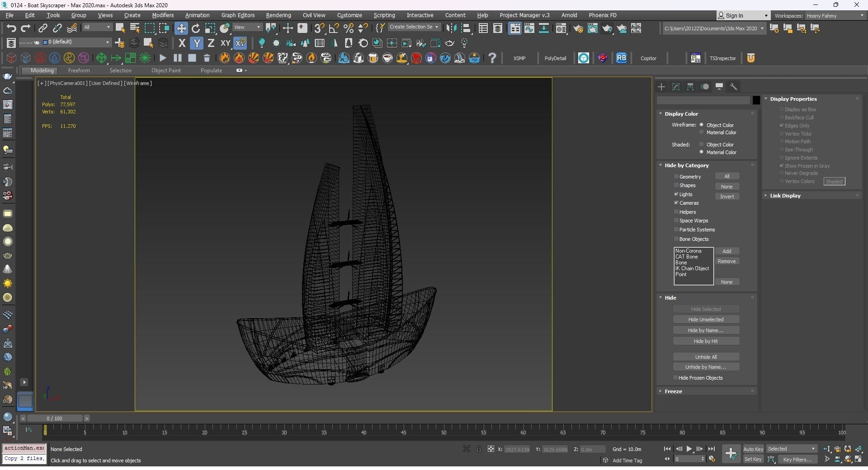Screen dimensions: 868x470
Task: Open the Create command panel tab
Action: 661,86
